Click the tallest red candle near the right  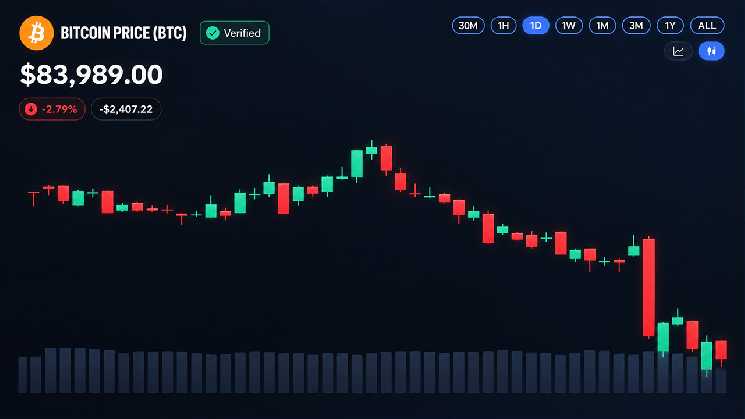click(x=649, y=287)
